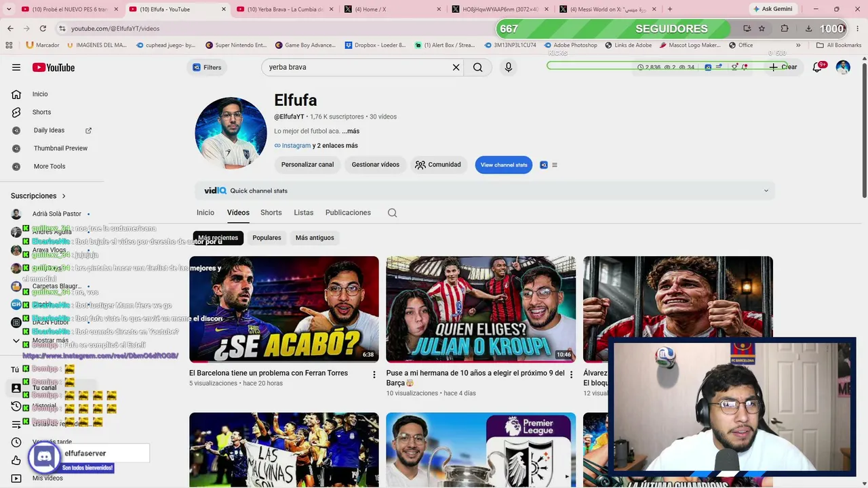Click Ask Gemini in the browser
Screen dimensions: 868x488
click(x=772, y=9)
